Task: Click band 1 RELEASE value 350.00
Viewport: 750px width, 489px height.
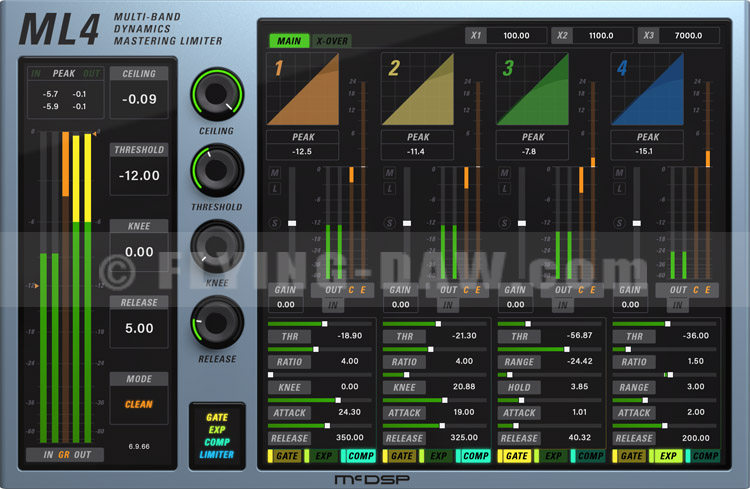Action: [350, 437]
